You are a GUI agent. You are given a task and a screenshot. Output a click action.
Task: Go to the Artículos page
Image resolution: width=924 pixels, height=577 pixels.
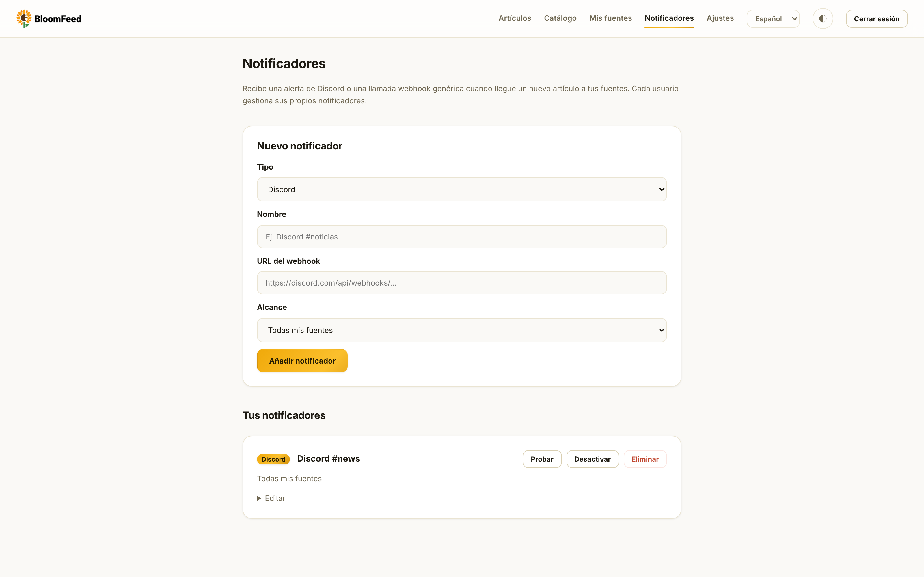[x=515, y=18]
